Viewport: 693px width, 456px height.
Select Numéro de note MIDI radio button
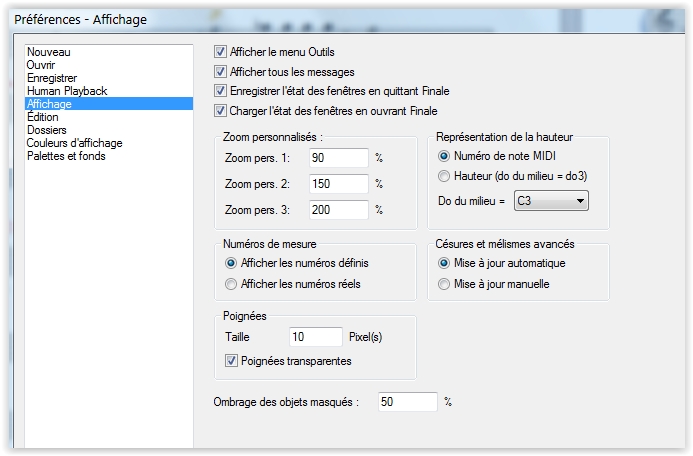click(x=445, y=157)
